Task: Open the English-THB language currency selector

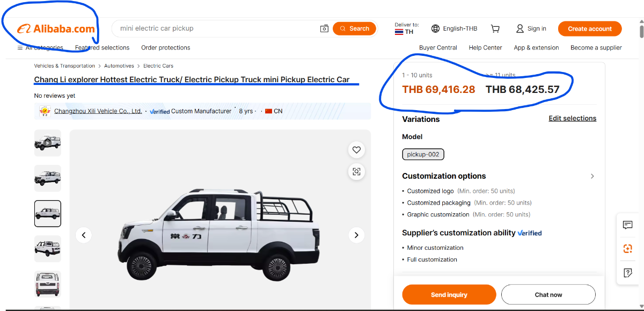Action: [x=454, y=28]
